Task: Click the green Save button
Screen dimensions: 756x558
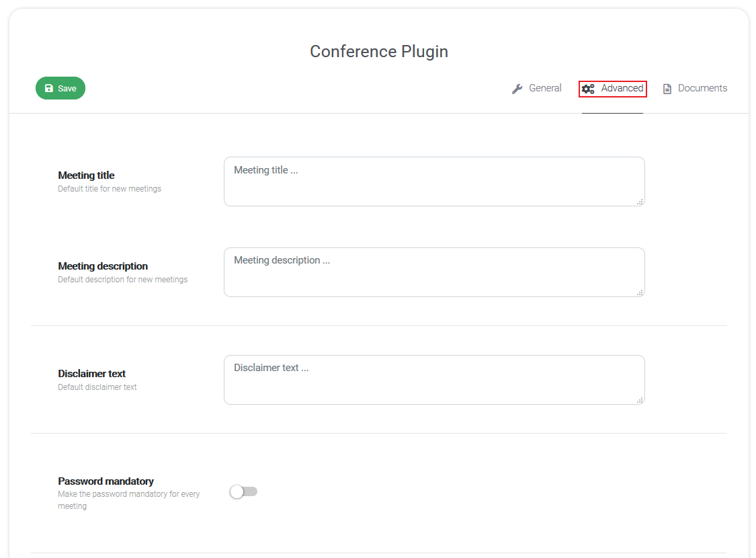Action: click(60, 88)
